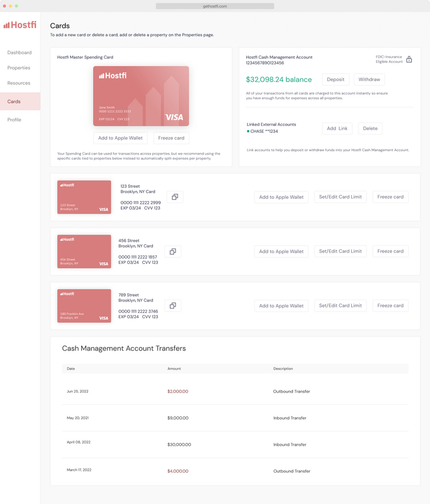Set card limit for 123 Street card
This screenshot has height=504, width=430.
(x=340, y=197)
